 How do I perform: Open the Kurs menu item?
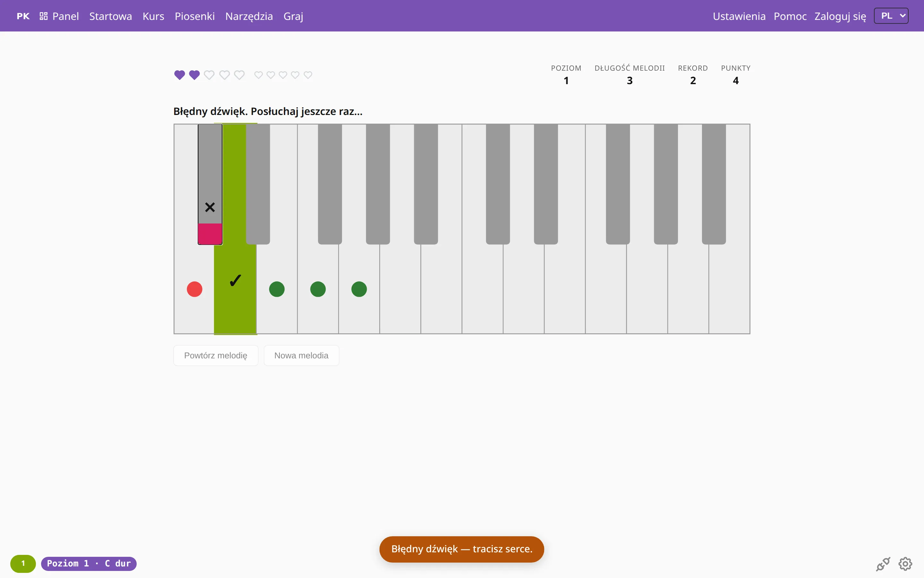[153, 16]
